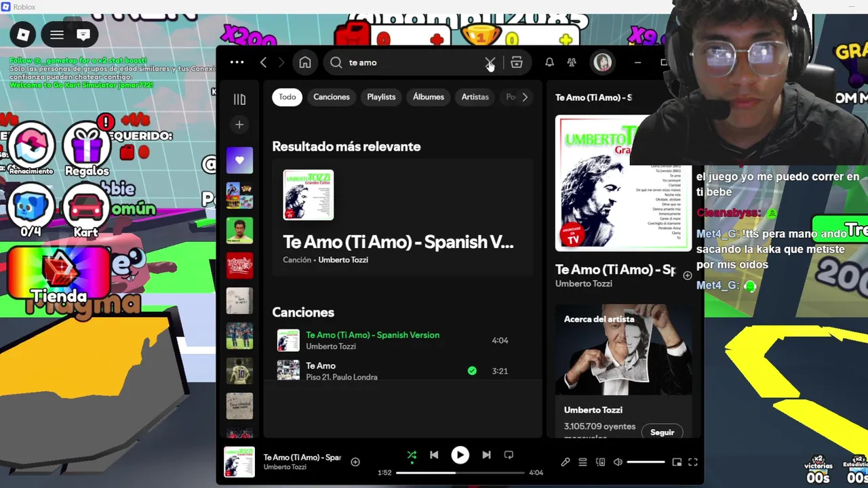Toggle the Roblox chat icon
The image size is (868, 488).
83,35
